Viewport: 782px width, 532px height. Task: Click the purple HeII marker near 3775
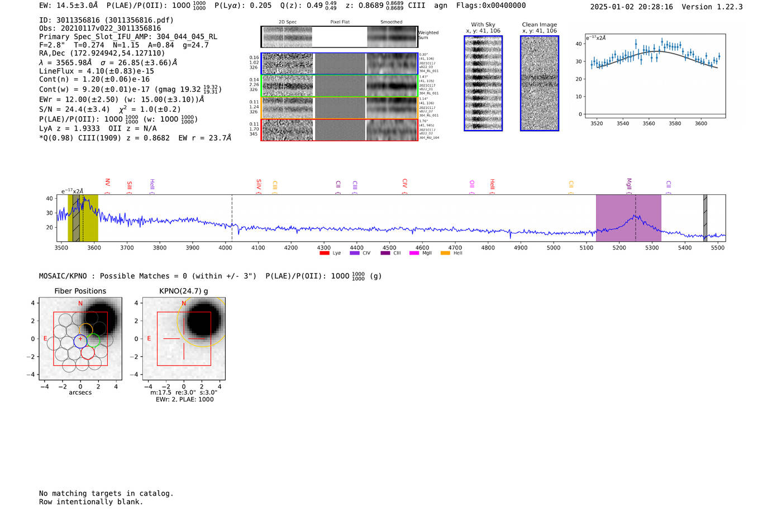pos(152,186)
